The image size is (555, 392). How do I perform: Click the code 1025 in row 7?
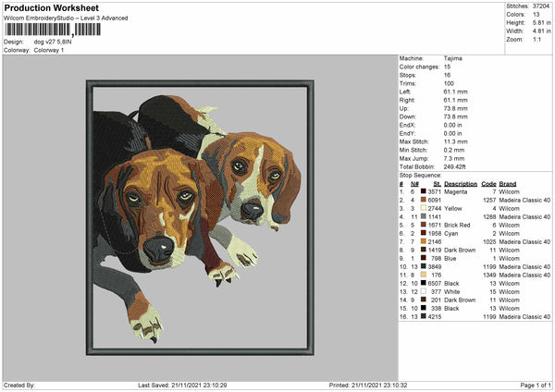[489, 242]
